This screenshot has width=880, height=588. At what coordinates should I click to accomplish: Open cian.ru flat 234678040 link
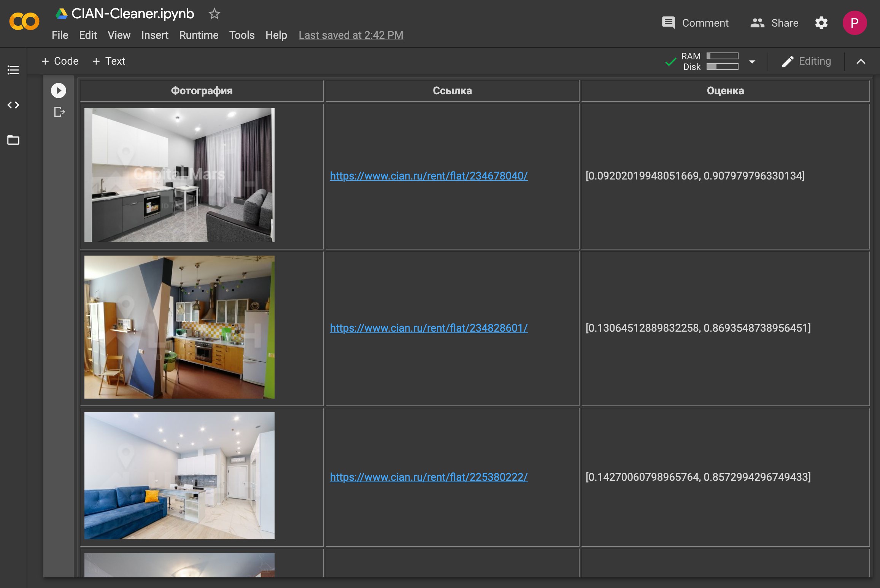pyautogui.click(x=429, y=176)
